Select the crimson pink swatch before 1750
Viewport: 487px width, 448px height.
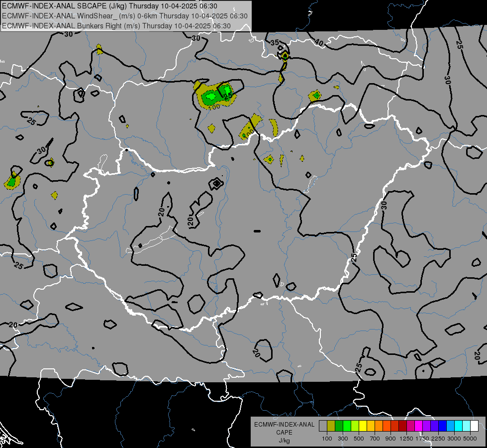pyautogui.click(x=410, y=426)
